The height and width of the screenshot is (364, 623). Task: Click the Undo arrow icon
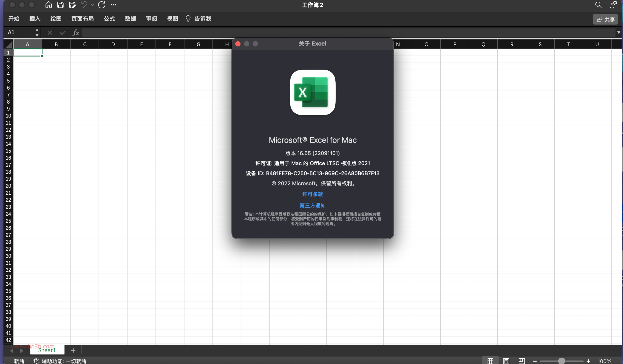(x=84, y=5)
